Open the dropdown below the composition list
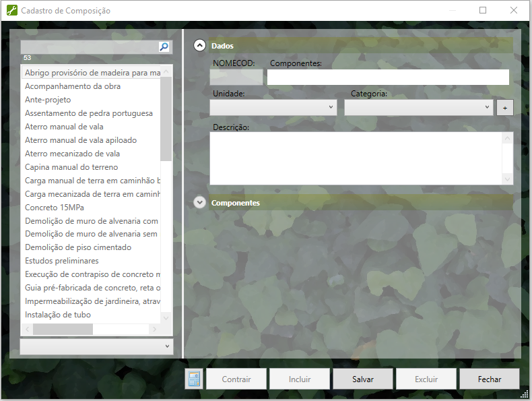Viewport: 532px width, 401px height. click(x=96, y=346)
